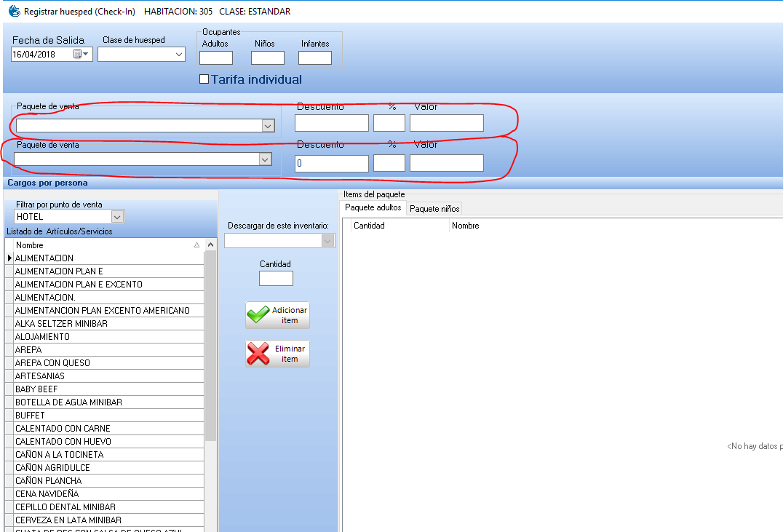Select the Paquete adultos tab
Screen dimensions: 783x532
pyautogui.click(x=373, y=208)
